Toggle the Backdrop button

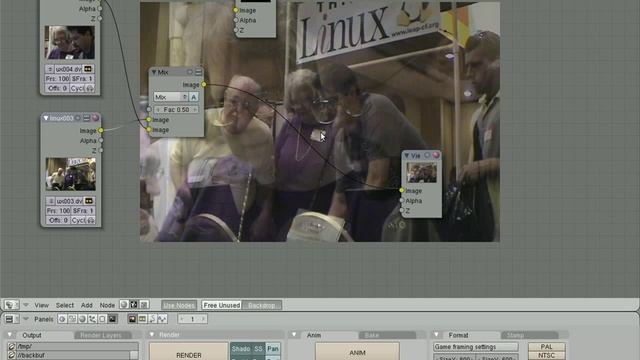coord(262,305)
